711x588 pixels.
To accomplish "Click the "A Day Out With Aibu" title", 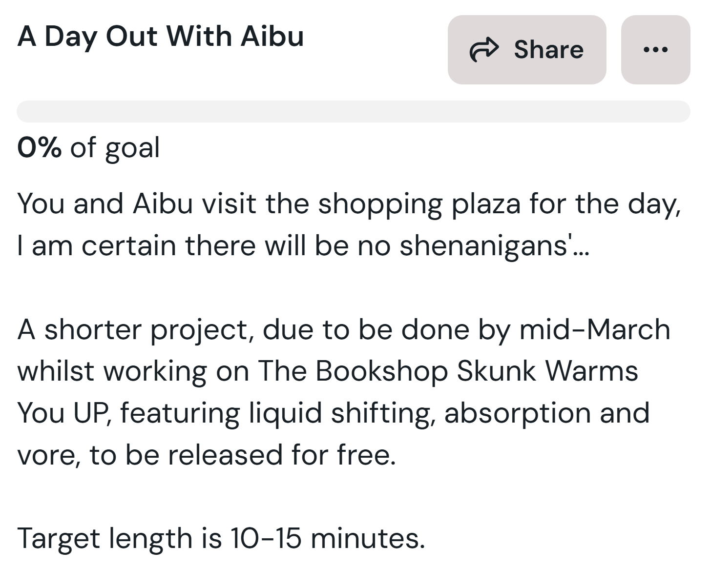I will click(x=161, y=37).
